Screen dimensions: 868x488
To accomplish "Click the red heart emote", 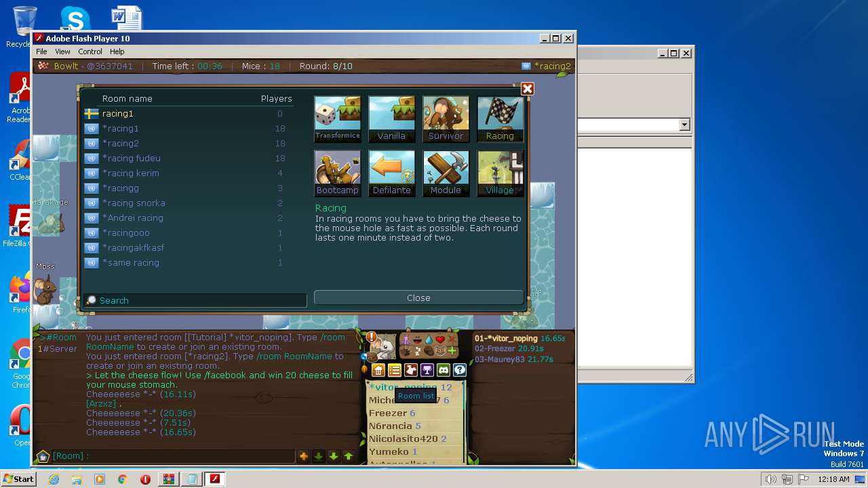I will [440, 340].
